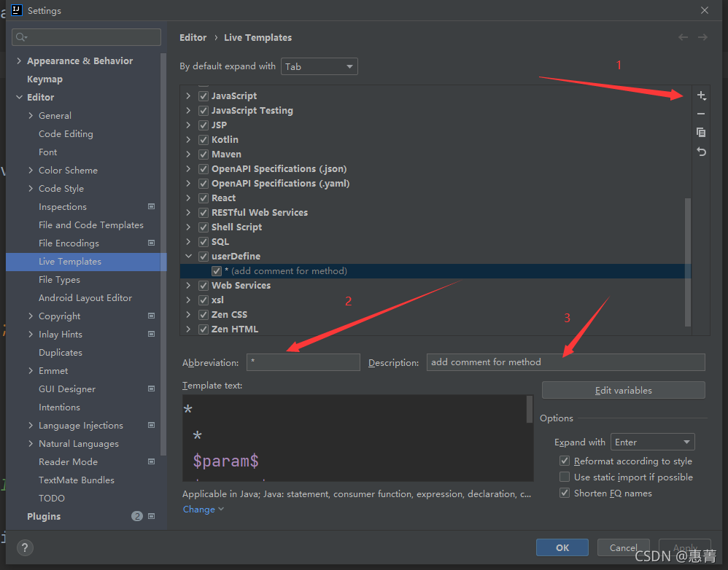Navigate back with the left arrow icon
Viewport: 728px width, 570px height.
pos(683,37)
